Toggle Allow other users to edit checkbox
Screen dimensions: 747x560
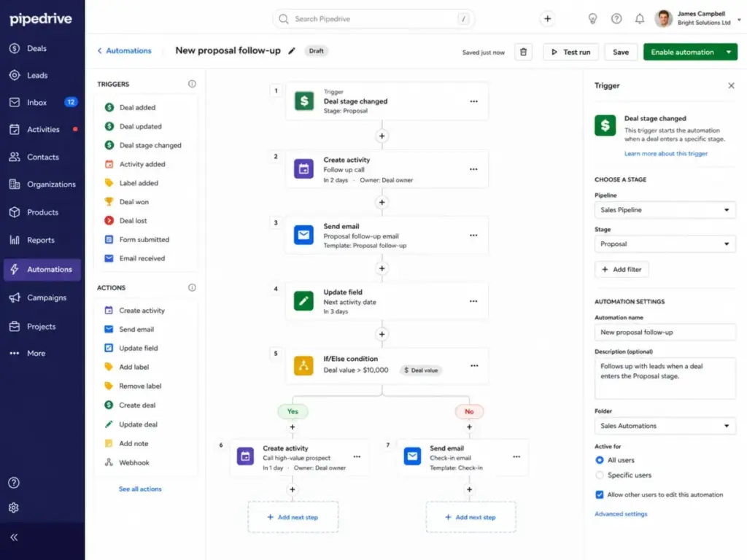click(600, 495)
